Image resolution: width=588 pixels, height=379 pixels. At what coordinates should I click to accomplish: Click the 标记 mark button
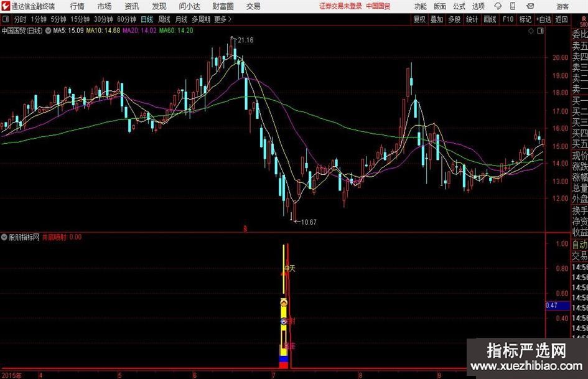(525, 19)
